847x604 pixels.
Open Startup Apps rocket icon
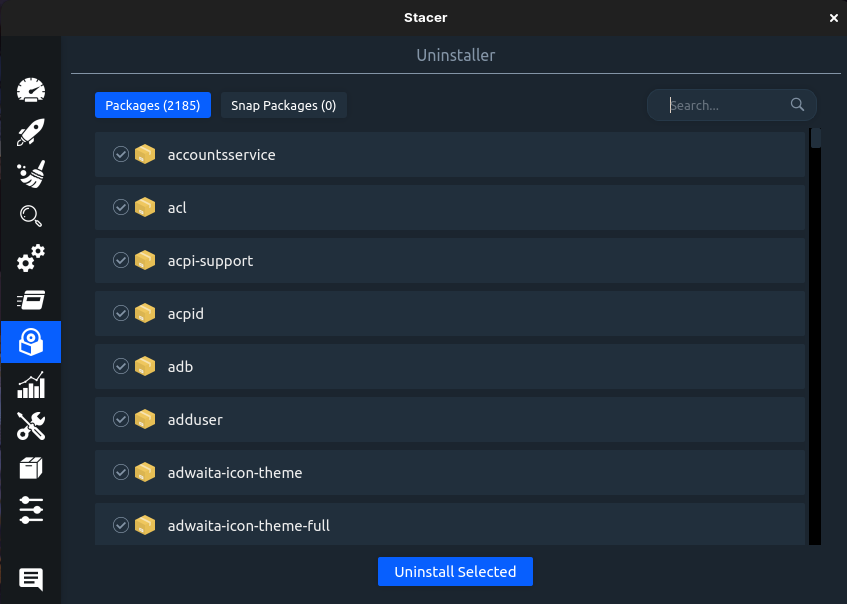click(x=31, y=132)
